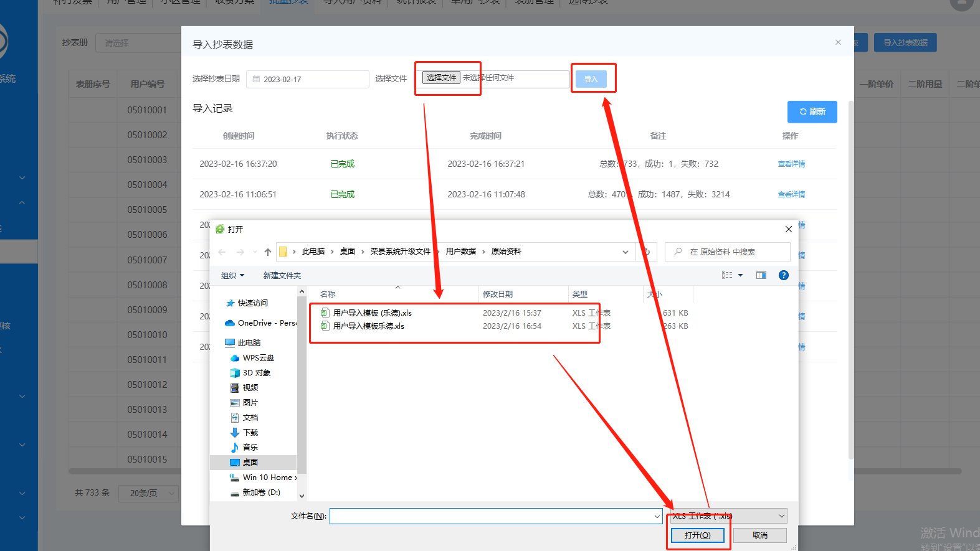Click the 取消 button
Screen dimensions: 980x551
click(x=760, y=535)
